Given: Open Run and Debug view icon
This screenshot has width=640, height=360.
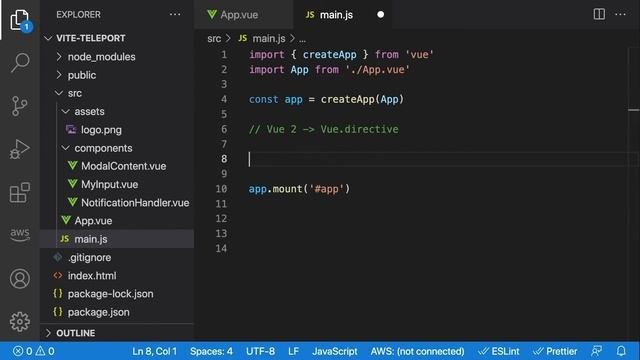Looking at the screenshot, I should point(20,149).
